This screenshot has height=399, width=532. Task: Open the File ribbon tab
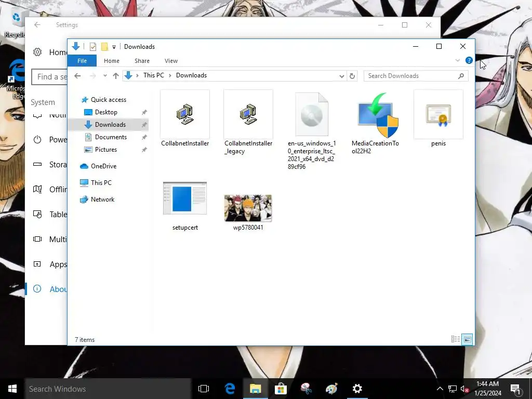pyautogui.click(x=82, y=61)
